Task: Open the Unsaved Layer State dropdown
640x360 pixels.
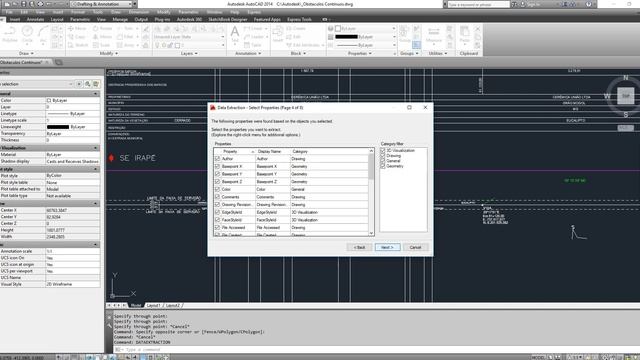Action: tap(189, 37)
